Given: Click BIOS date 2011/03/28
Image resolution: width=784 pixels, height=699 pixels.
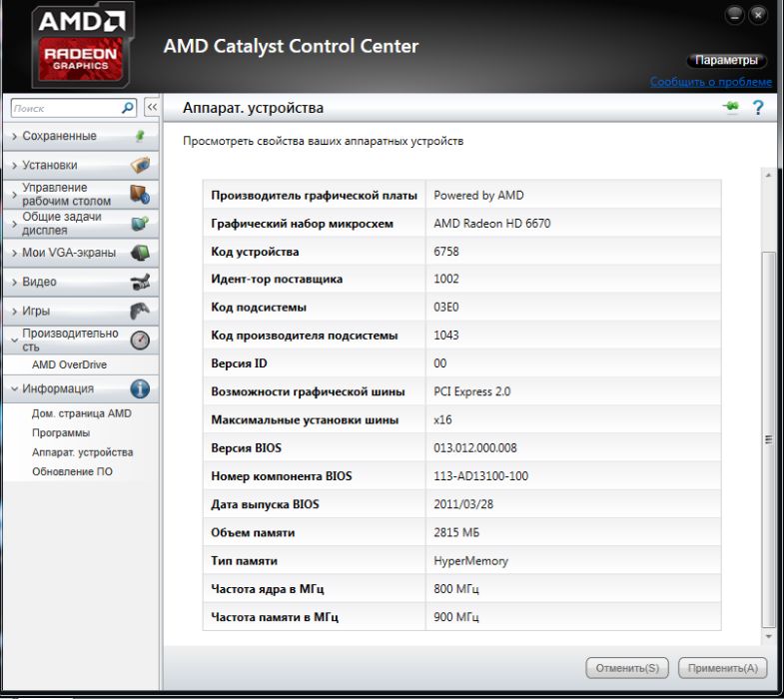Looking at the screenshot, I should click(463, 504).
